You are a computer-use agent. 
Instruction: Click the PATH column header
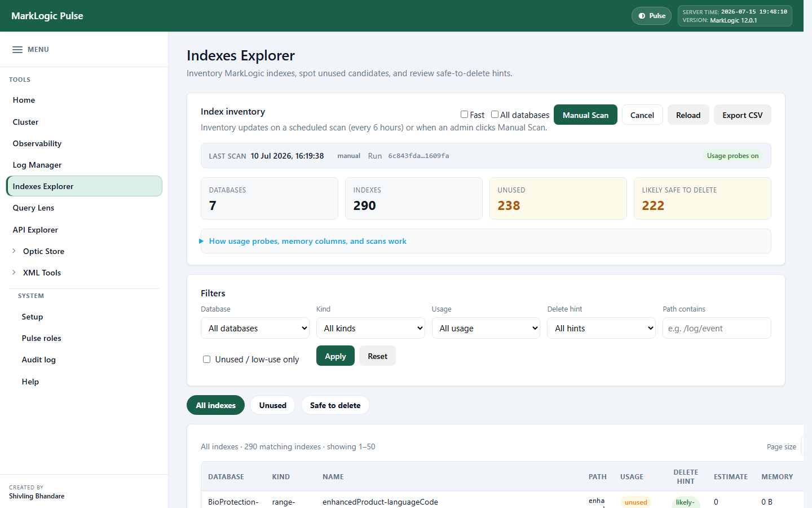tap(598, 477)
